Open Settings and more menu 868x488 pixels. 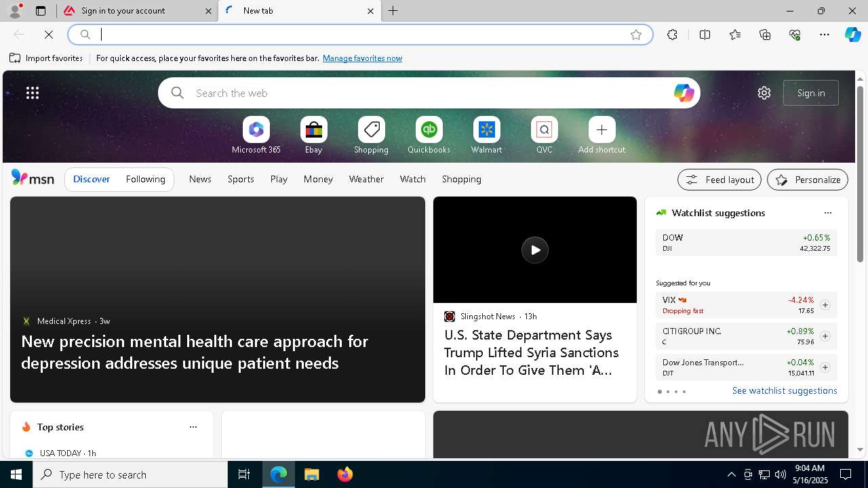pyautogui.click(x=825, y=35)
